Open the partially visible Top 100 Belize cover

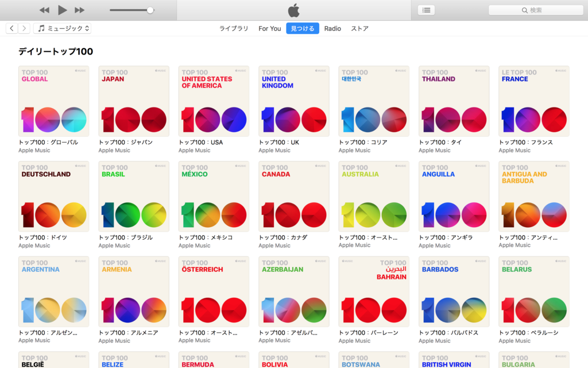tap(134, 360)
